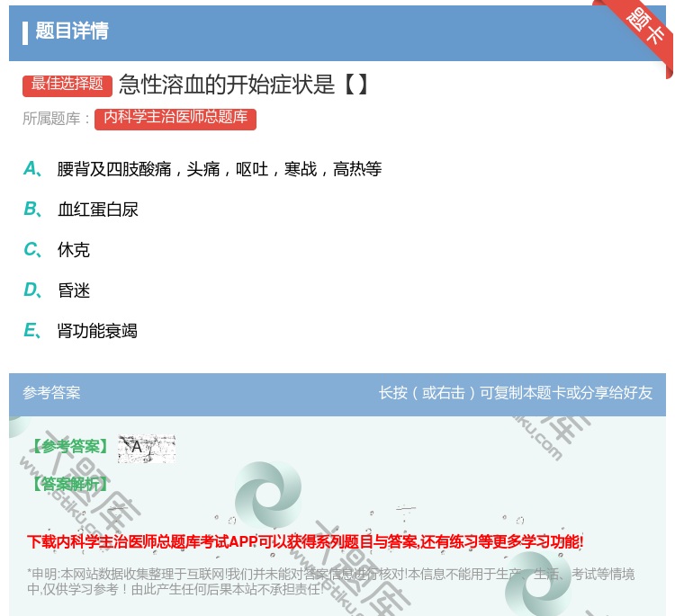Image resolution: width=675 pixels, height=616 pixels.
Task: Open the 内科学主治医师总题库 question bank link
Action: click(x=175, y=119)
